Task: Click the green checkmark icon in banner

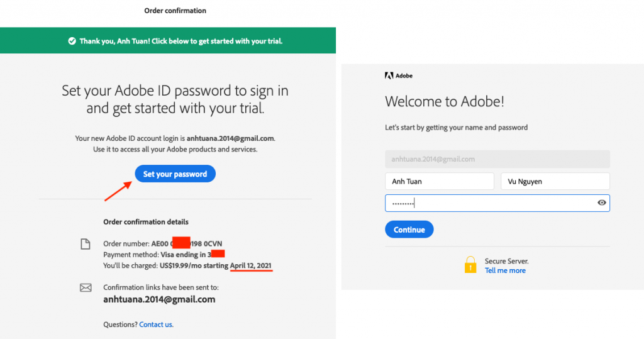Action: [x=72, y=41]
